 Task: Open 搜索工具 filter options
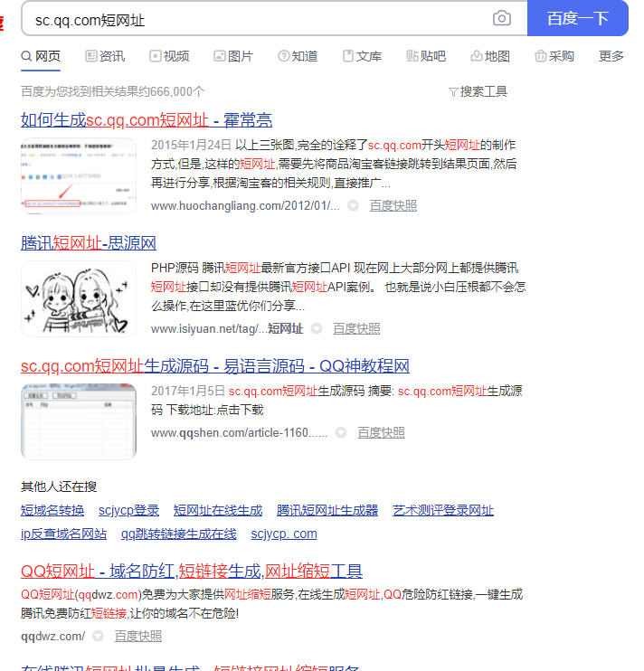478,91
